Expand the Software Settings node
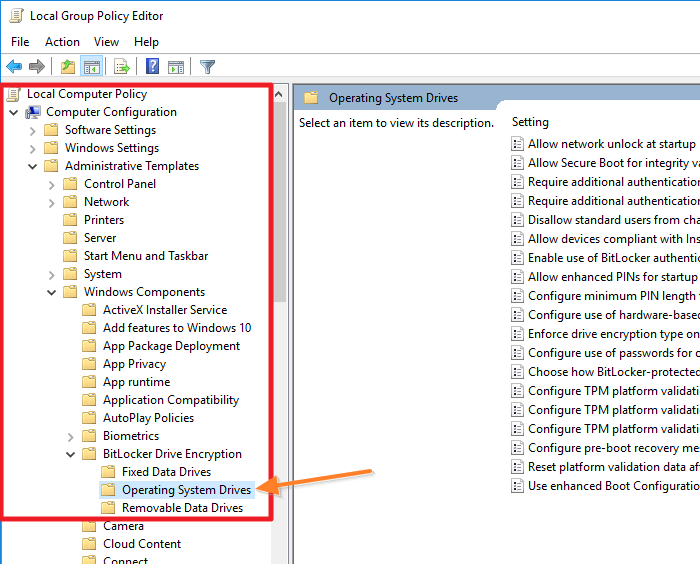The height and width of the screenshot is (564, 700). (33, 131)
